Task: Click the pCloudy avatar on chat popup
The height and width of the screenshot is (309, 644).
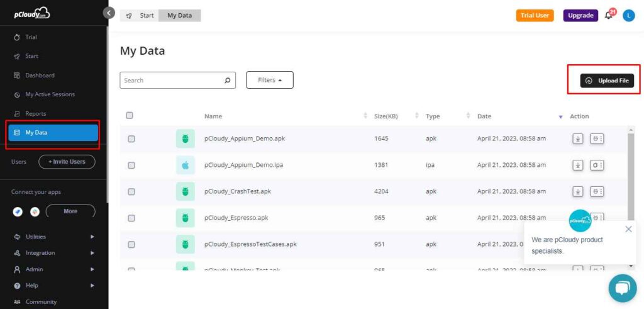Action: pos(580,221)
